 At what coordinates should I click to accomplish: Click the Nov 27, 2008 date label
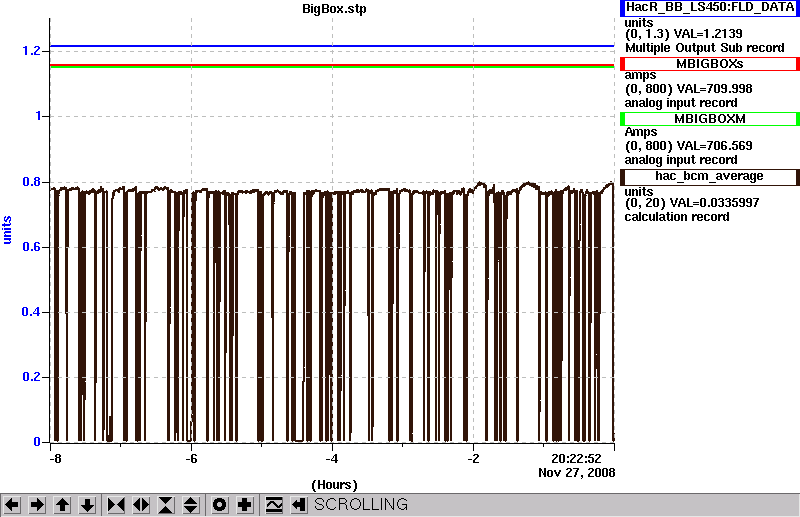click(577, 473)
